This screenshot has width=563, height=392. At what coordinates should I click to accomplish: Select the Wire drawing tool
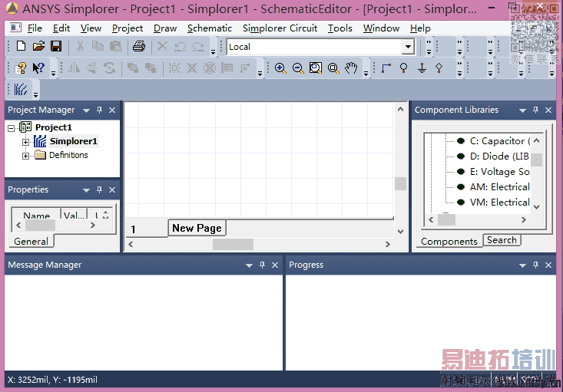[x=386, y=68]
